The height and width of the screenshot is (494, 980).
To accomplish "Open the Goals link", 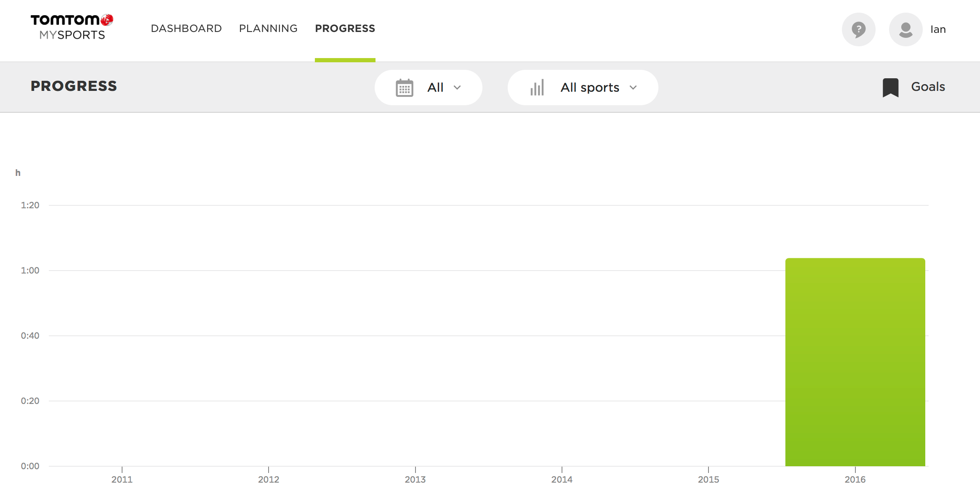I will pyautogui.click(x=928, y=87).
